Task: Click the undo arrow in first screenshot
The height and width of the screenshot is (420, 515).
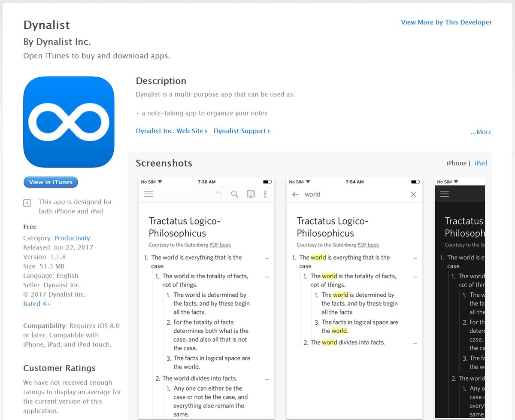Action: pyautogui.click(x=218, y=194)
